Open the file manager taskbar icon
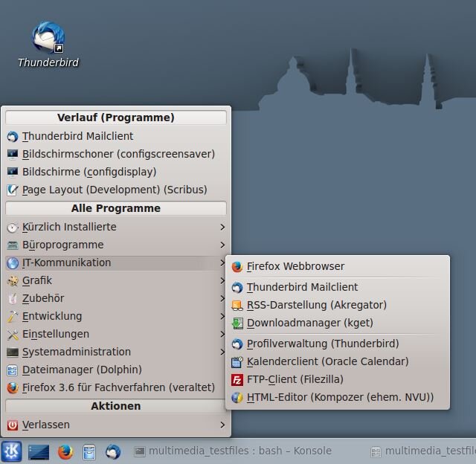The width and height of the screenshot is (476, 464). click(x=89, y=452)
